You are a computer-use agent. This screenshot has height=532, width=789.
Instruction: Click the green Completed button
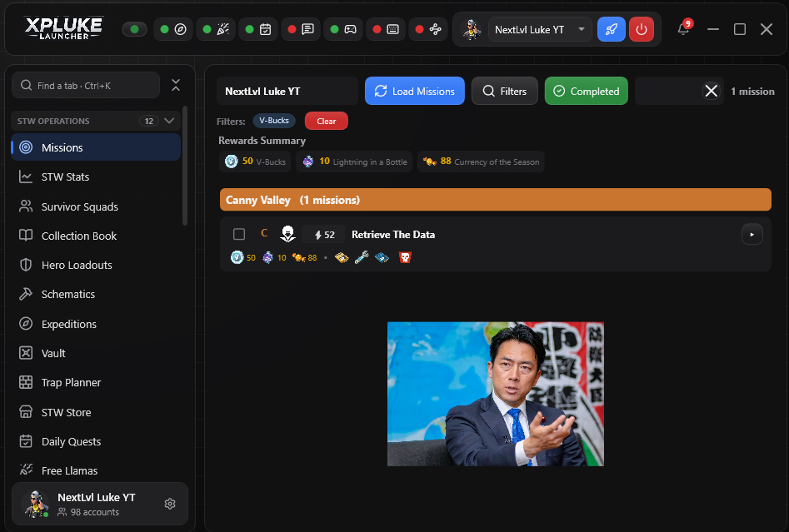(x=587, y=91)
